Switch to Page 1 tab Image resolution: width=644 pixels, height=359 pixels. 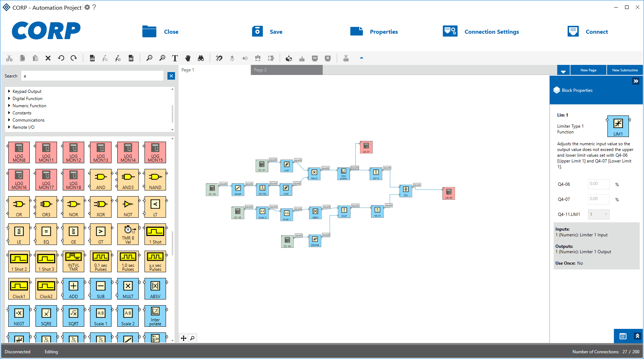tap(214, 70)
